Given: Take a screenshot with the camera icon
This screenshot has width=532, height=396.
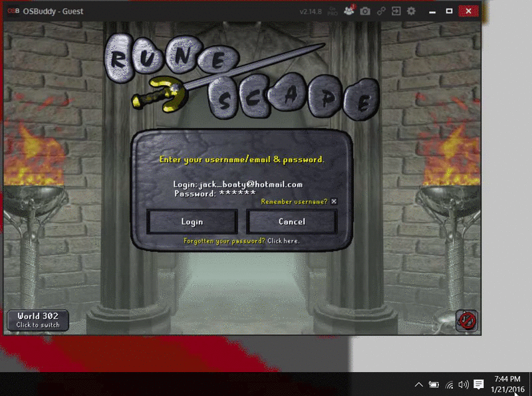Looking at the screenshot, I should point(365,11).
